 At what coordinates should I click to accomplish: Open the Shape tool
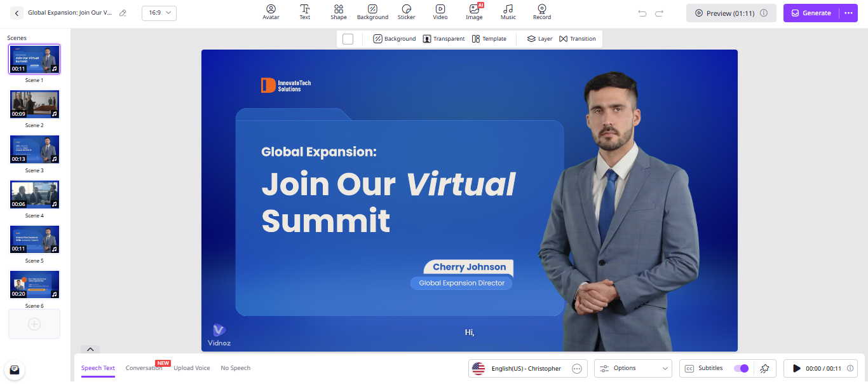[x=339, y=12]
